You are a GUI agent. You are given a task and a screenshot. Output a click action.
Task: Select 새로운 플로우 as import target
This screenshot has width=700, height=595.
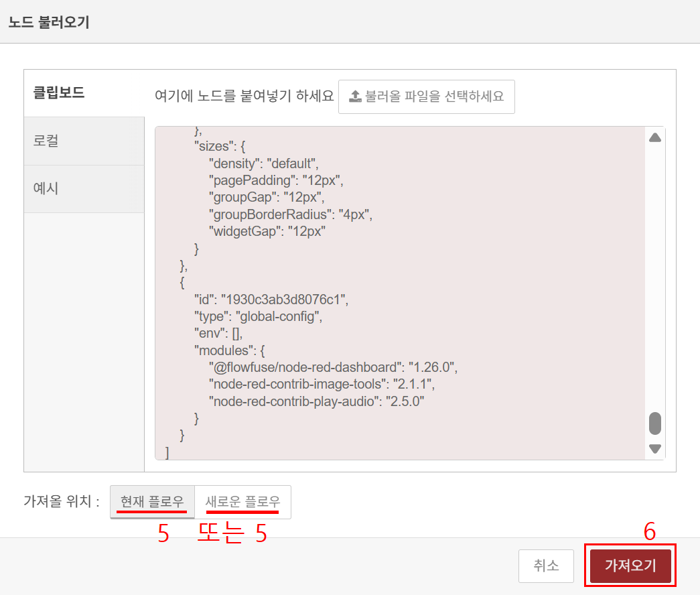point(242,502)
